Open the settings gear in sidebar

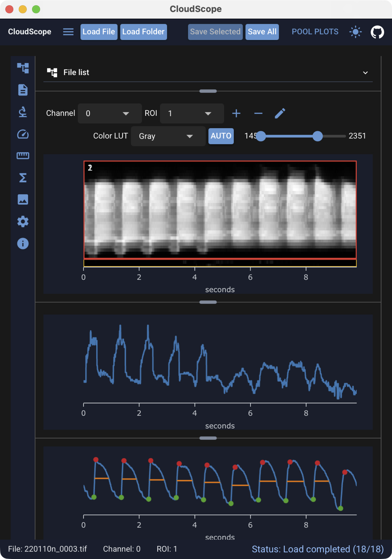(x=23, y=222)
